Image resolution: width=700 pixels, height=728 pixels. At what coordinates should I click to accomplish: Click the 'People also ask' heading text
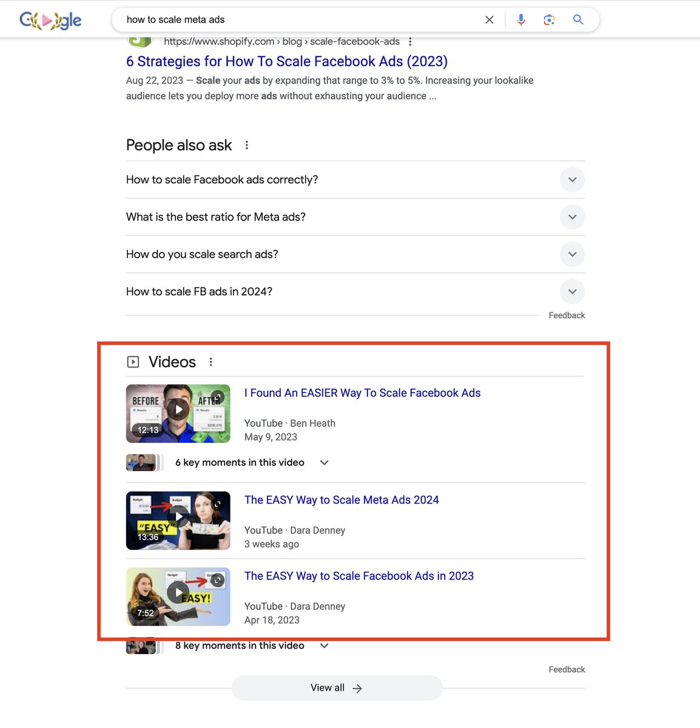(x=179, y=145)
